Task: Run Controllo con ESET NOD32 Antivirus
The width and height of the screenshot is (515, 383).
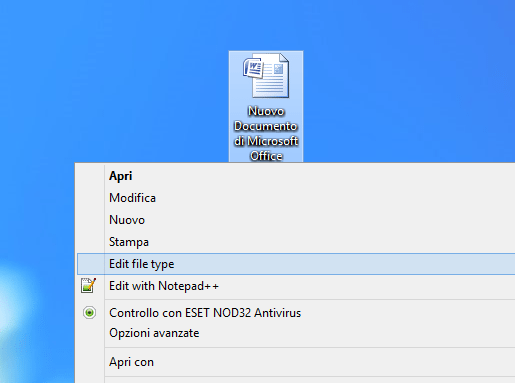Action: click(296, 313)
